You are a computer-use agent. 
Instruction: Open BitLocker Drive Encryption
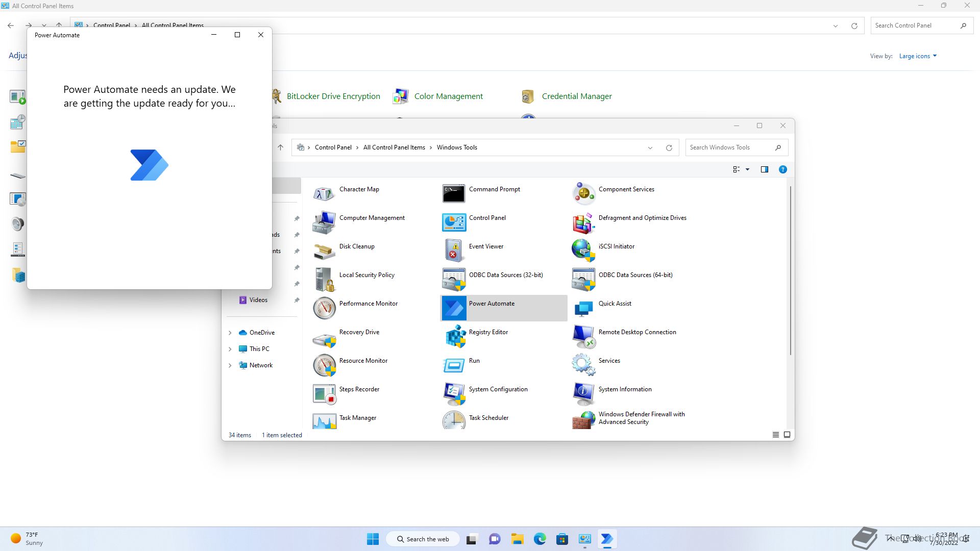[327, 96]
